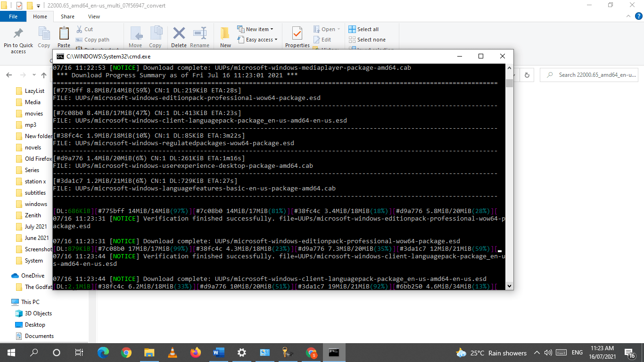The image size is (644, 362).
Task: Click the cmd.exe title bar icon
Action: (60, 56)
